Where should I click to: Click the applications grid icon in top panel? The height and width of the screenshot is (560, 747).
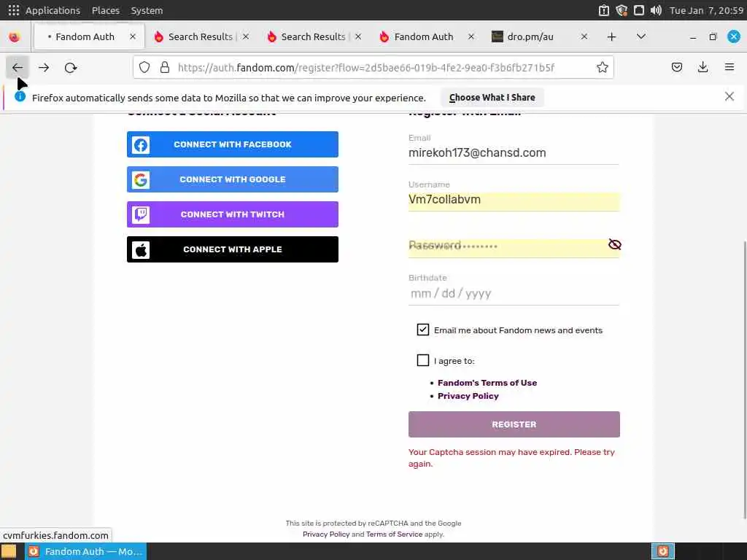click(14, 10)
